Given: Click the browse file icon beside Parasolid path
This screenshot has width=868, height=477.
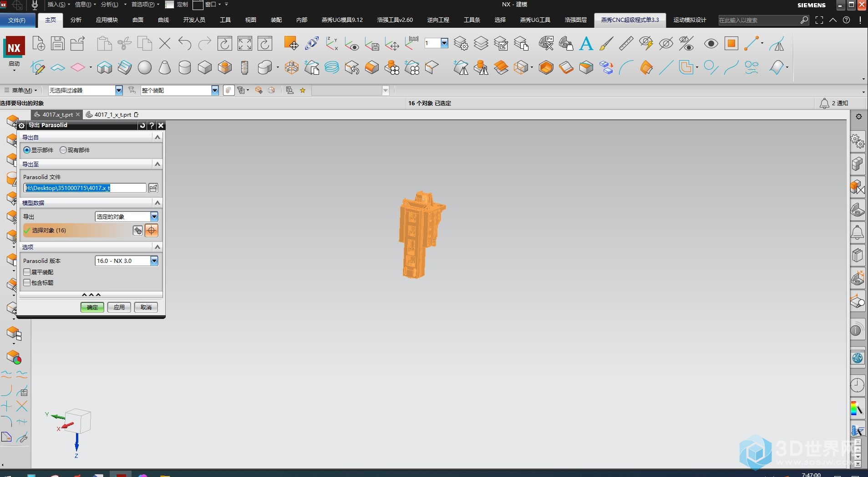Looking at the screenshot, I should [x=153, y=188].
